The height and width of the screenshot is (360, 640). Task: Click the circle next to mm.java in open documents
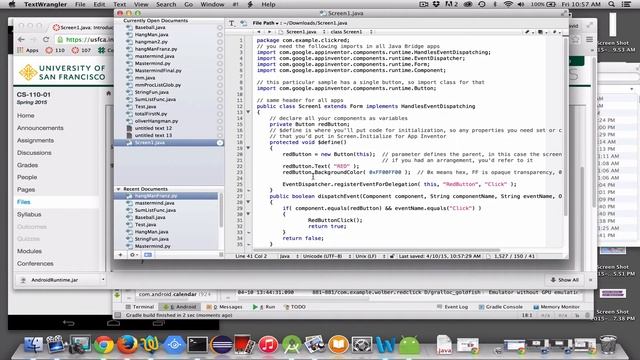(x=220, y=78)
